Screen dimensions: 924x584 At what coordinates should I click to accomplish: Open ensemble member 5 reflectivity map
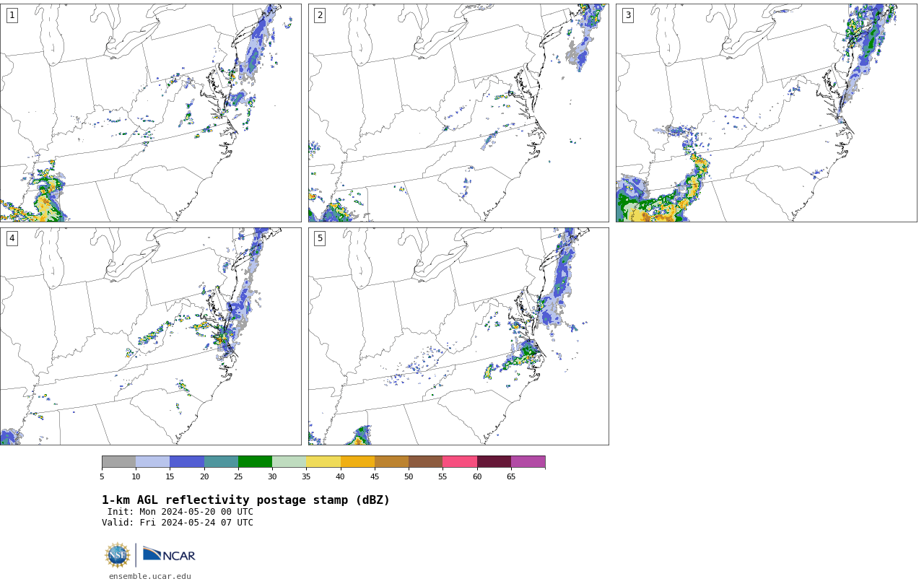click(x=458, y=336)
